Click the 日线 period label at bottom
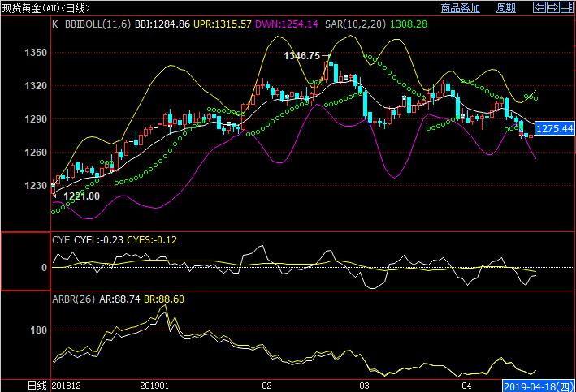 pyautogui.click(x=37, y=386)
